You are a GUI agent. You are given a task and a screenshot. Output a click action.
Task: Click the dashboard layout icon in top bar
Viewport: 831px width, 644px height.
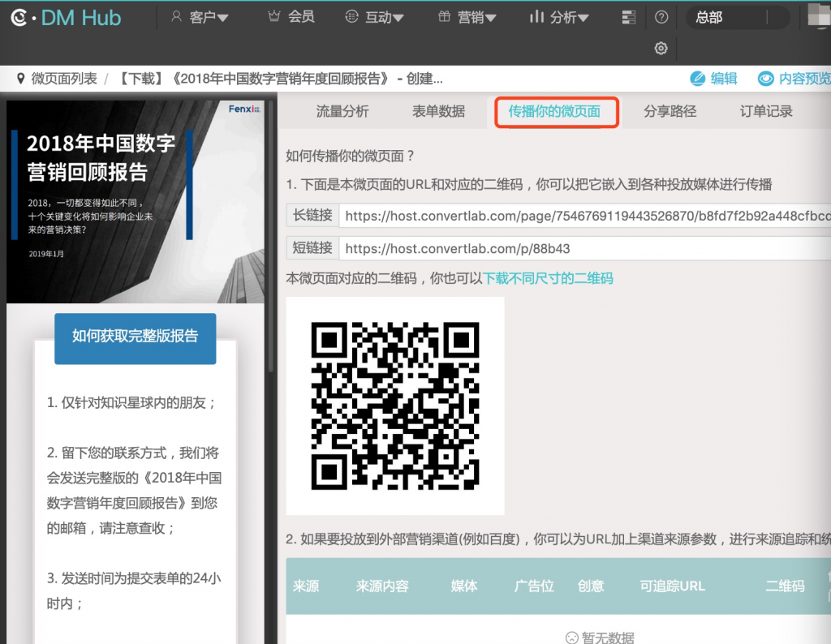pos(628,17)
